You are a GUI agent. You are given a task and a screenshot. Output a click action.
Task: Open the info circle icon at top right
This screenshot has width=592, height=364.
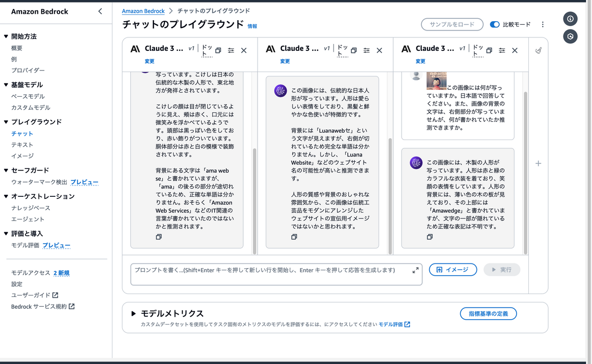coord(570,19)
